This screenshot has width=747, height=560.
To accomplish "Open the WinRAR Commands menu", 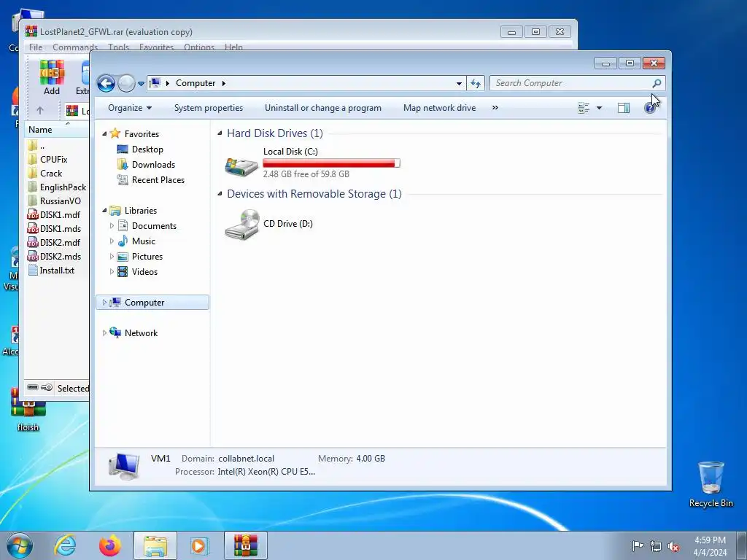I will click(75, 47).
